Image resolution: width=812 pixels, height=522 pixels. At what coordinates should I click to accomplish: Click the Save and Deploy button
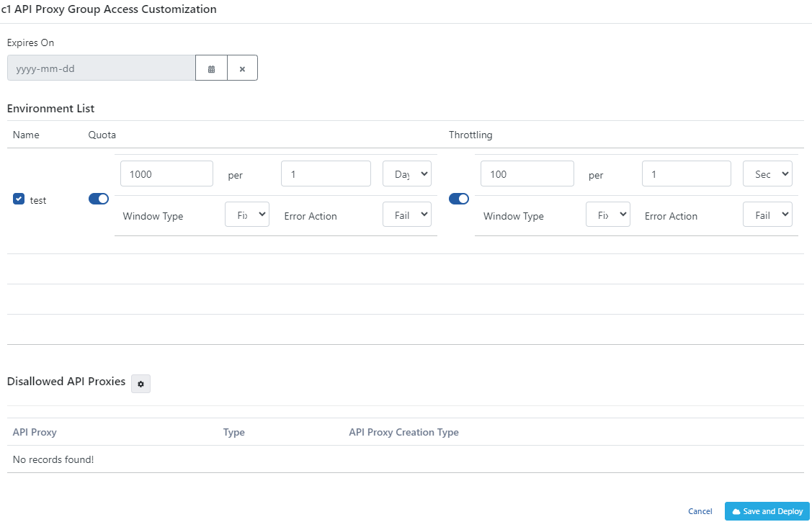(767, 511)
